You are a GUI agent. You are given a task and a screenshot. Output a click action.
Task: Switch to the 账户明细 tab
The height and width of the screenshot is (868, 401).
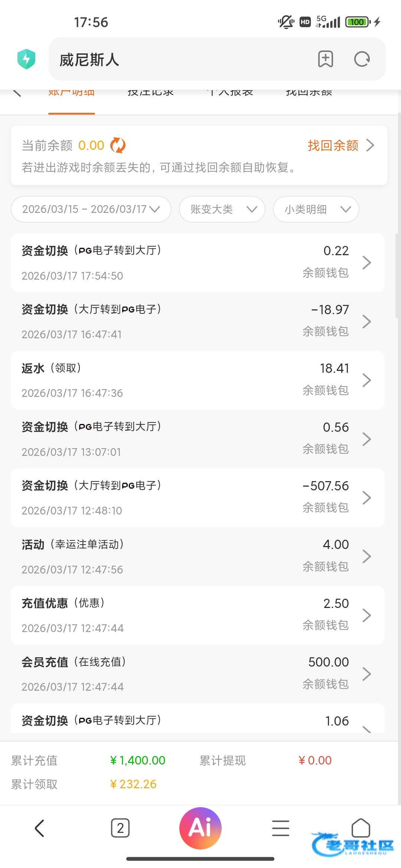(x=72, y=93)
